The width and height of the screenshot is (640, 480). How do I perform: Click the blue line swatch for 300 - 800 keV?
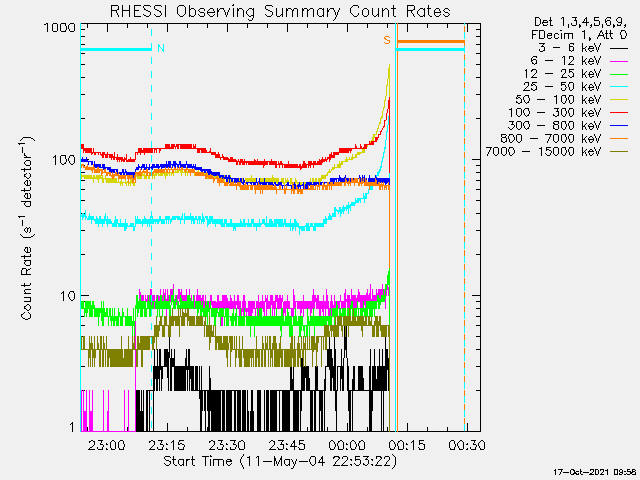[x=619, y=126]
